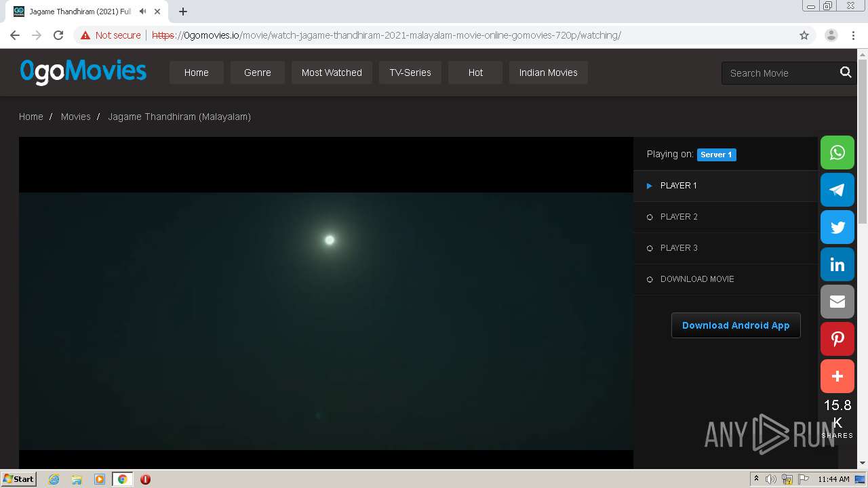This screenshot has height=488, width=868.
Task: Click the address bar URL
Action: pyautogui.click(x=387, y=35)
